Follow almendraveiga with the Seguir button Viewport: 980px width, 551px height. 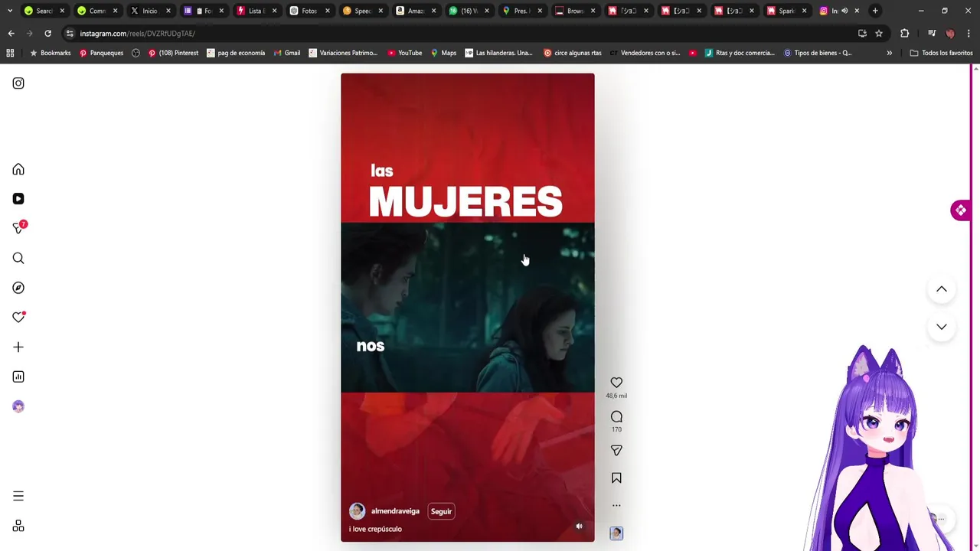tap(441, 511)
